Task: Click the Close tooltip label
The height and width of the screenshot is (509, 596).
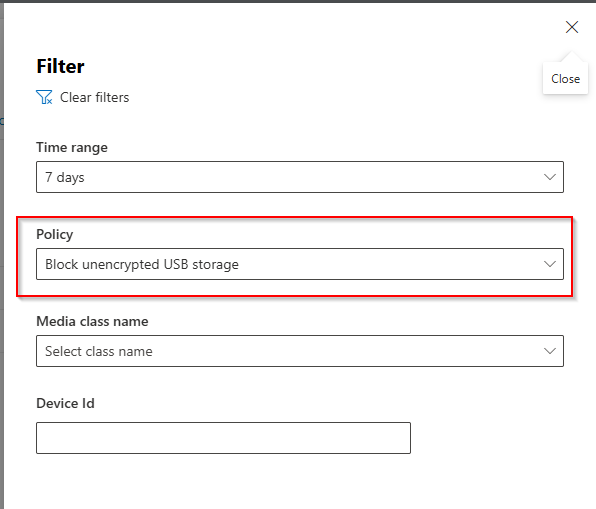Action: point(566,79)
